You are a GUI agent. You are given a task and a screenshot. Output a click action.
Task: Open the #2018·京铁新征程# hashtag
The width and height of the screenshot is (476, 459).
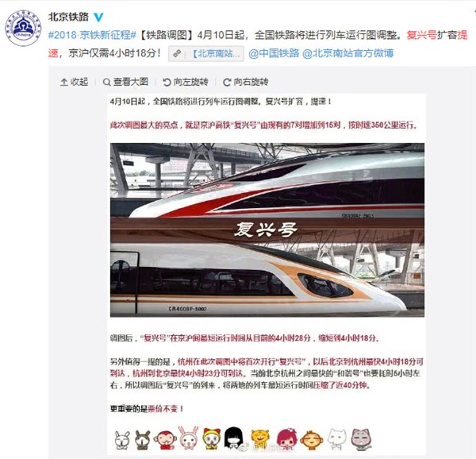(x=92, y=35)
